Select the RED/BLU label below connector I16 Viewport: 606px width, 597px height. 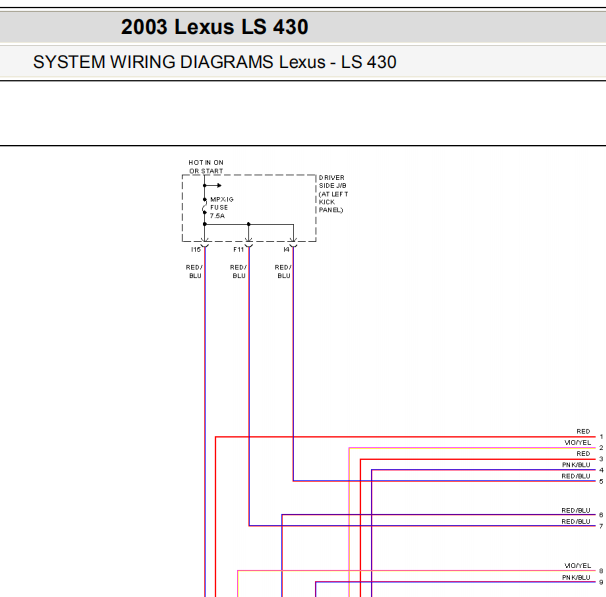coord(194,271)
